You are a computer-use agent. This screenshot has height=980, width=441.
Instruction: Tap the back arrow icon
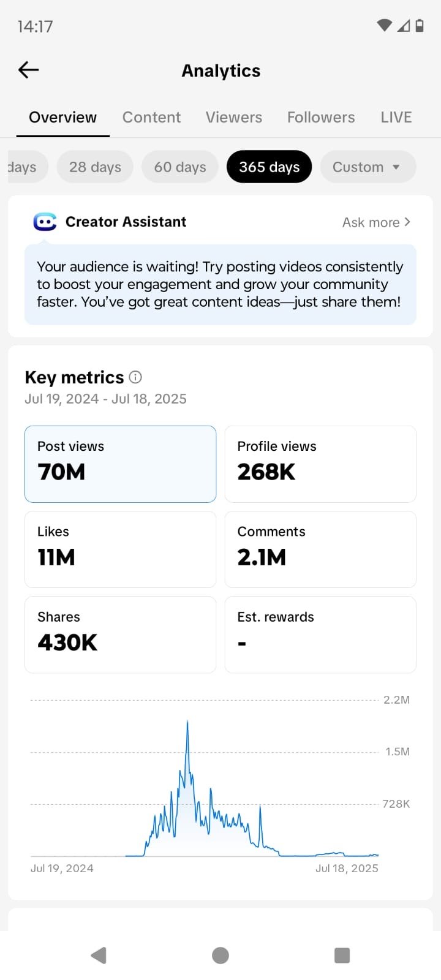(29, 70)
